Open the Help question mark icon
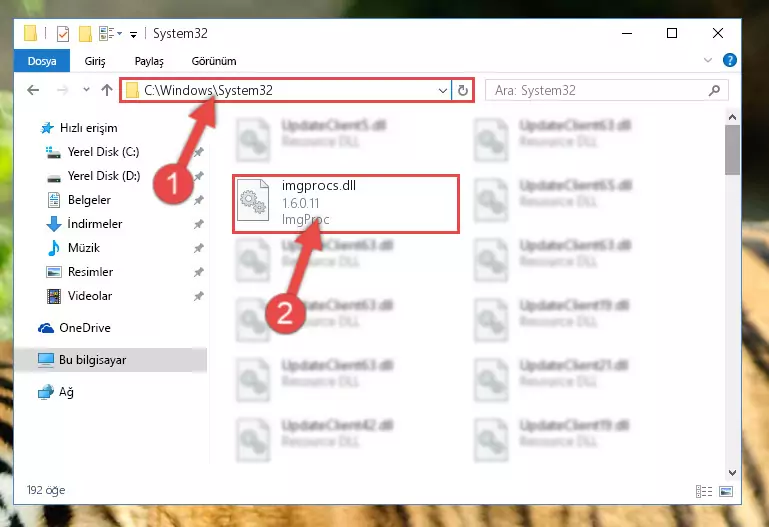 pos(730,60)
